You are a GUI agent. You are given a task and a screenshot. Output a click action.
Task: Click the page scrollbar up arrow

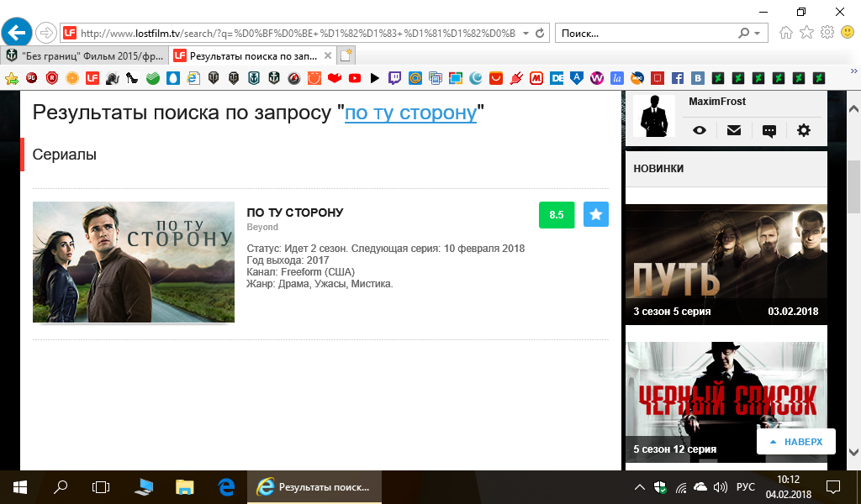point(853,108)
